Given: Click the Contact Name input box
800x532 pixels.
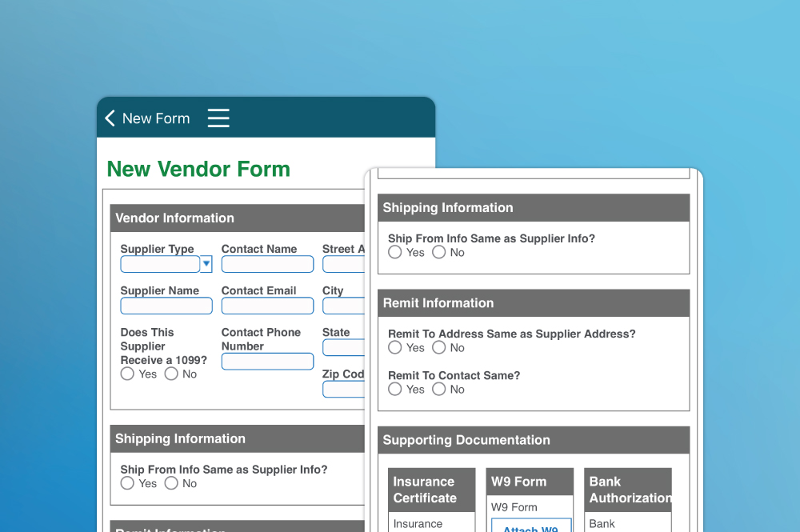Looking at the screenshot, I should [x=266, y=264].
